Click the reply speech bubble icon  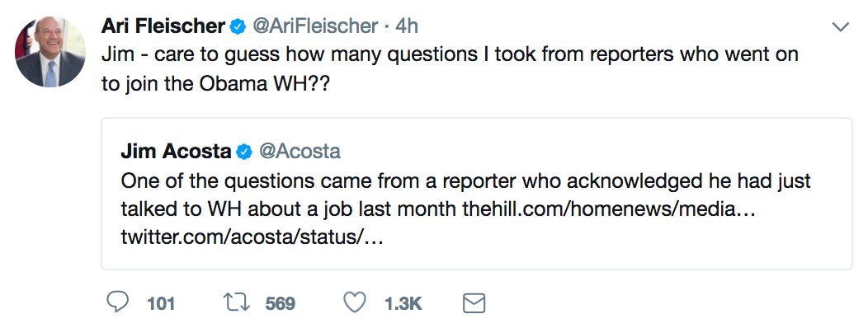tap(117, 302)
